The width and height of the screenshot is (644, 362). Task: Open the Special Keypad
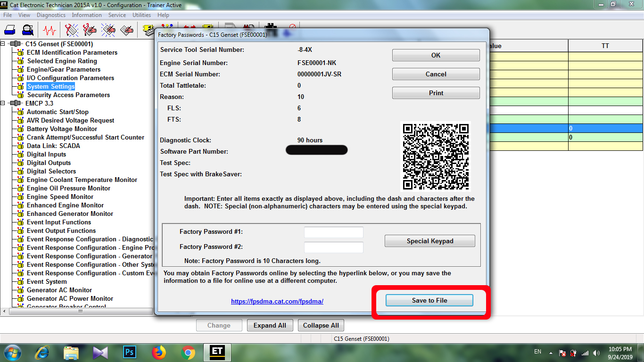(x=430, y=241)
